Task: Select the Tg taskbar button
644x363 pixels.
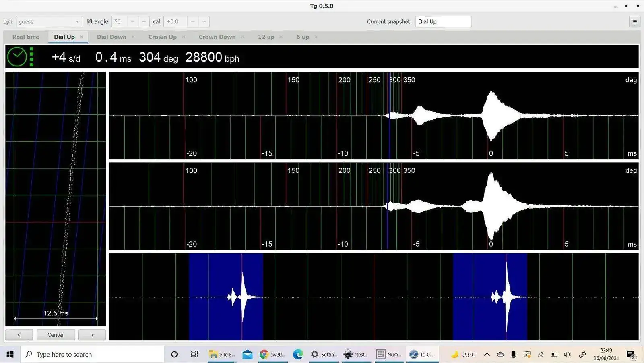Action: coord(421,354)
